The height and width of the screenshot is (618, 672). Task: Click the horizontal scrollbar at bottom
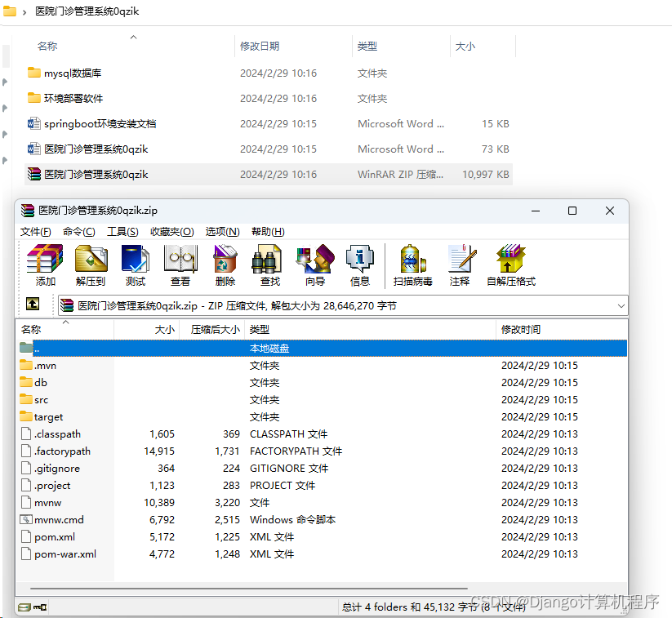coord(245,587)
